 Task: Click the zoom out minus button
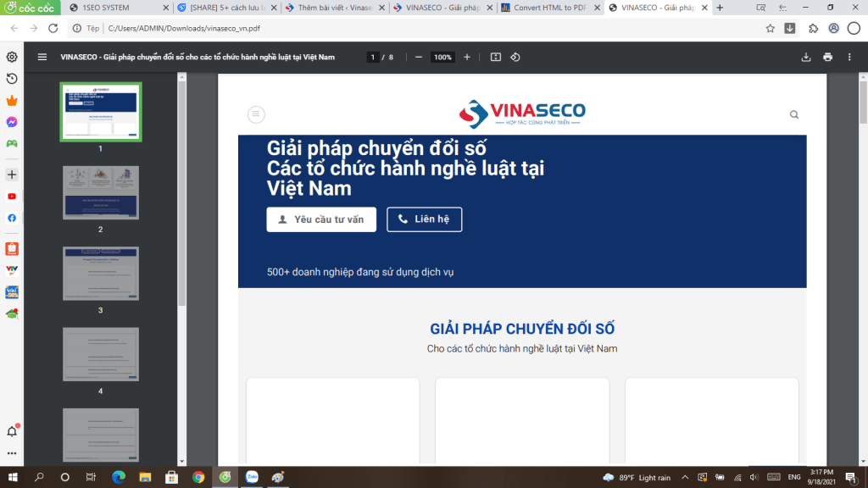coord(418,57)
